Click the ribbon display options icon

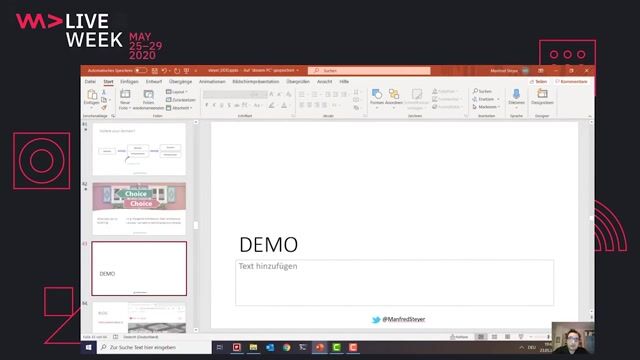(x=541, y=71)
